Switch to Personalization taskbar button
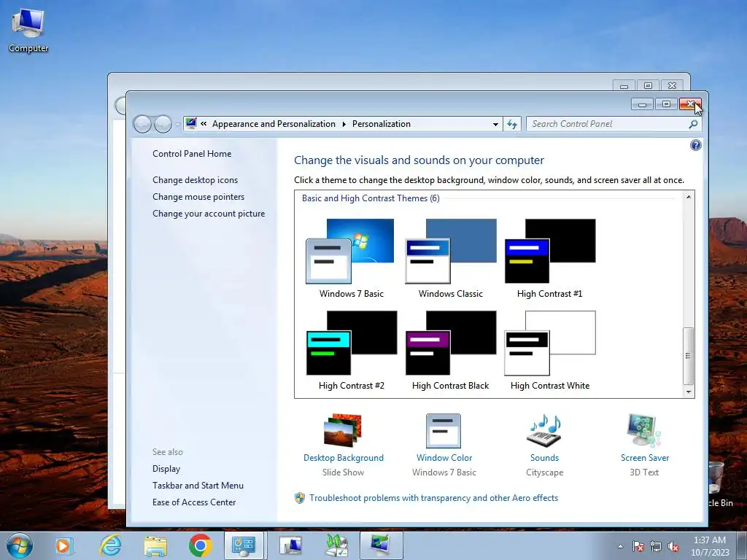The width and height of the screenshot is (747, 560). (381, 545)
